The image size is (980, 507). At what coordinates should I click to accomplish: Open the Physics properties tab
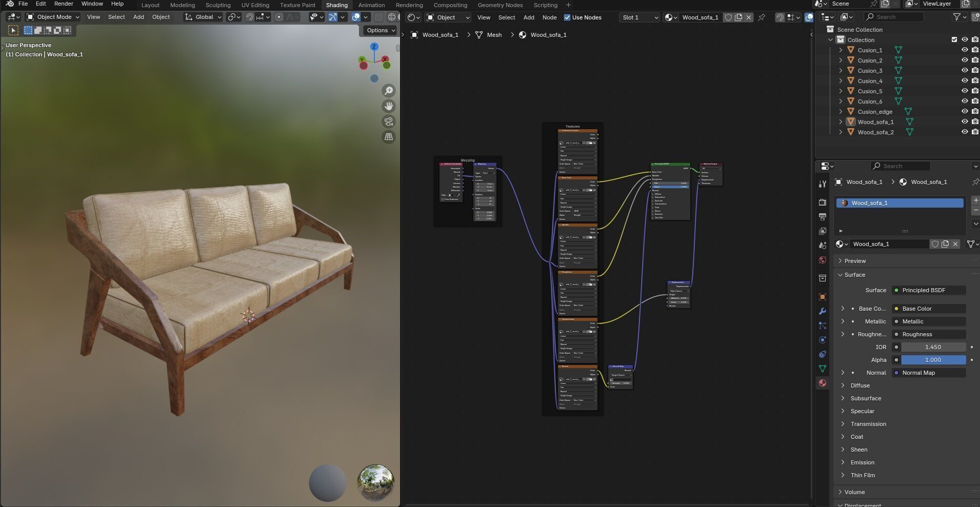point(823,340)
